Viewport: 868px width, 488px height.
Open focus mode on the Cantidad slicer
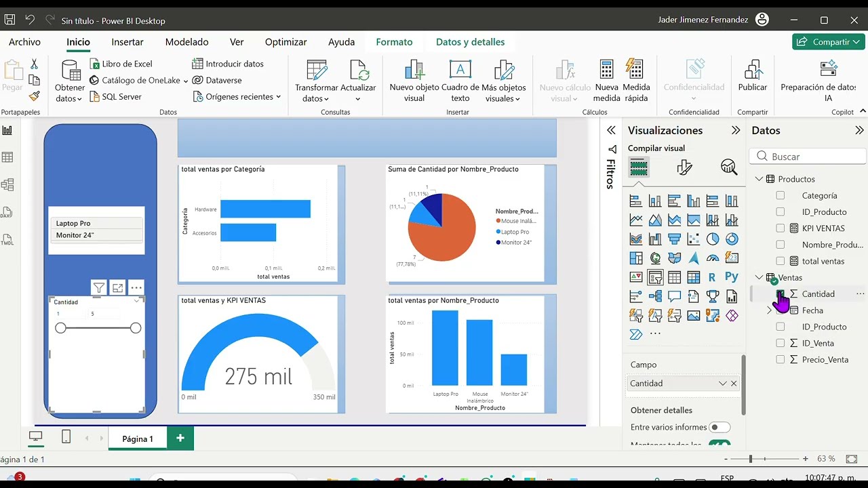117,288
